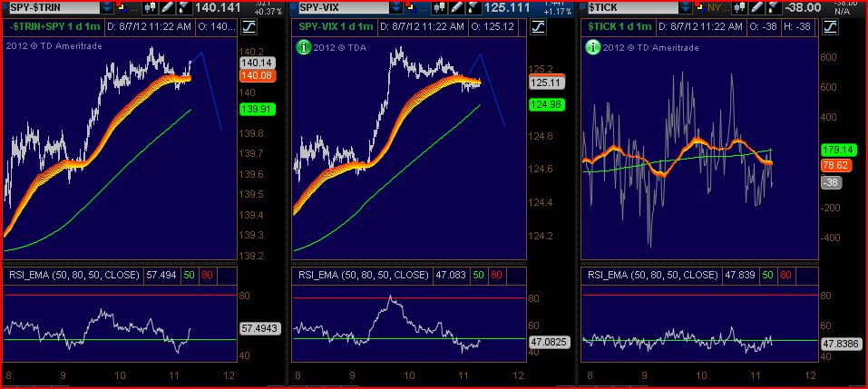Click the orange 140.08 price bubble

[x=258, y=76]
